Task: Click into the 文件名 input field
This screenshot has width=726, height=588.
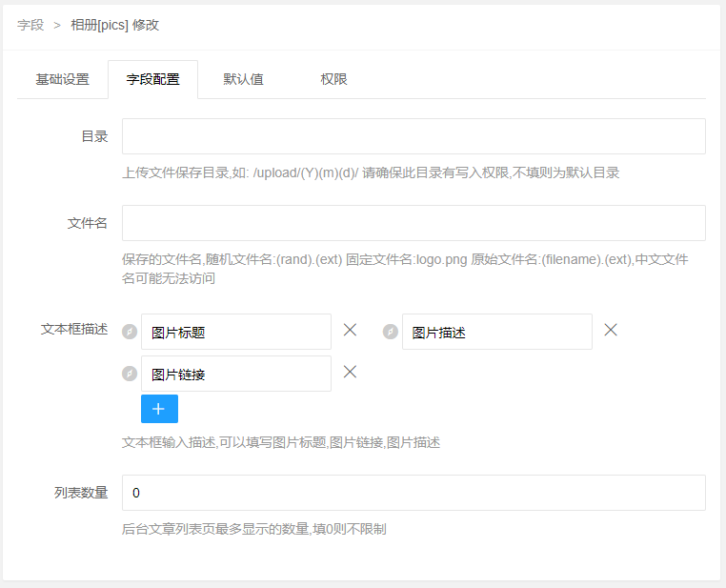Action: pyautogui.click(x=413, y=223)
